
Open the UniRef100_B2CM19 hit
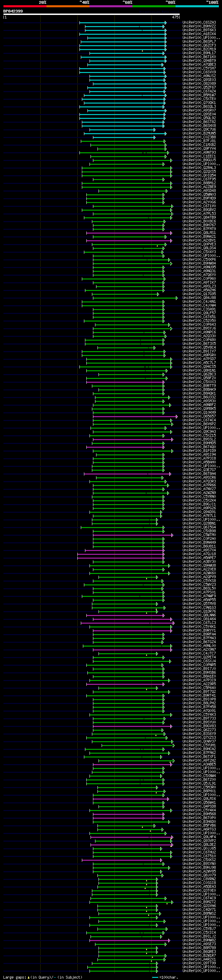coord(199,49)
